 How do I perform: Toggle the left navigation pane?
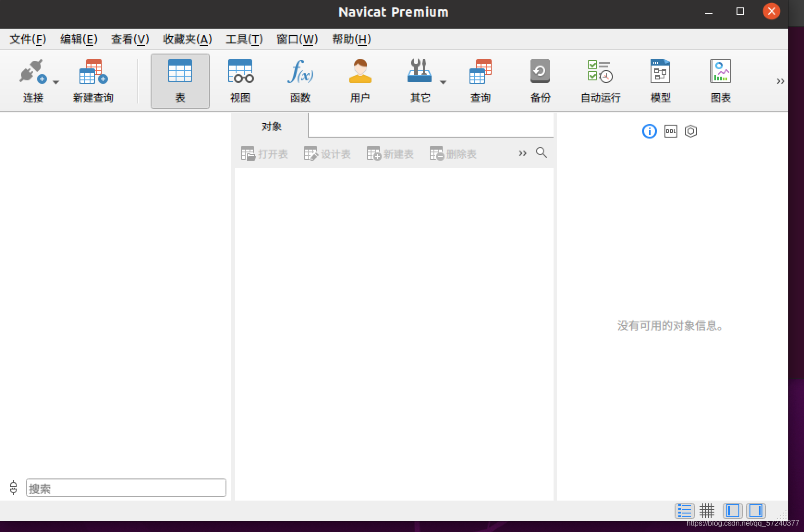pos(733,511)
